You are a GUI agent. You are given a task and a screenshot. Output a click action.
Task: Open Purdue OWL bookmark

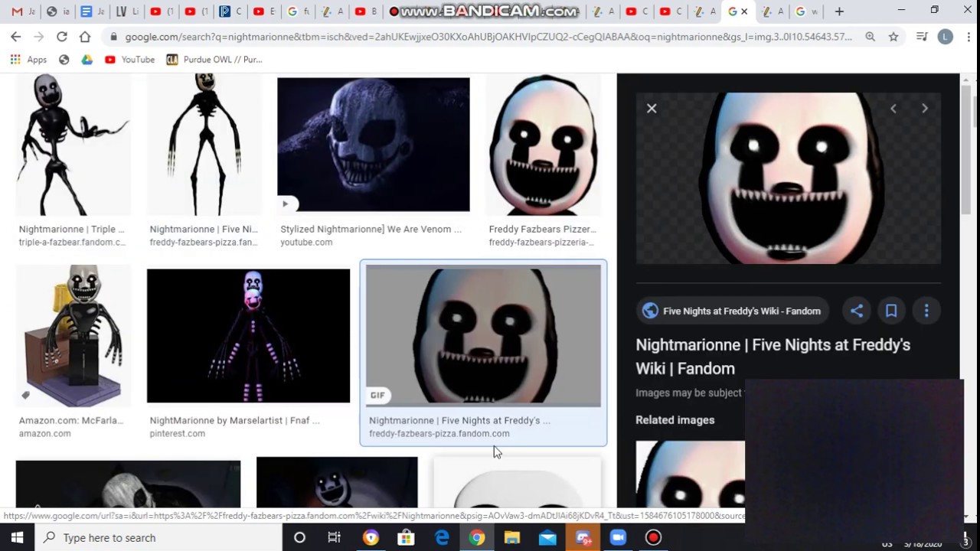click(x=214, y=60)
